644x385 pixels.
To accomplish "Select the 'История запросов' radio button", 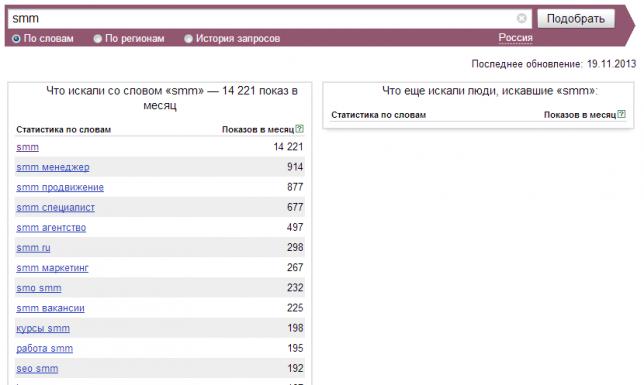I will tap(188, 39).
